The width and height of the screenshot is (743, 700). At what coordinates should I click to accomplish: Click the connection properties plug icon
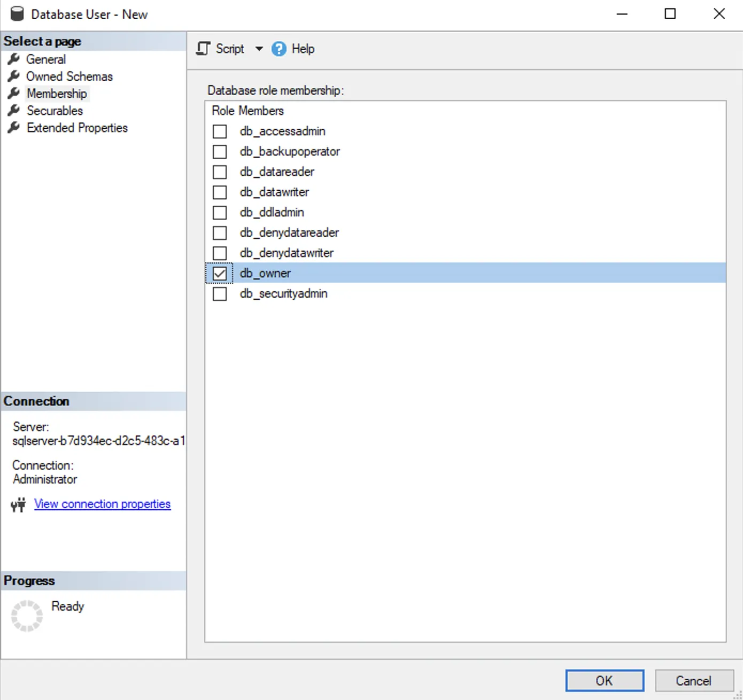(x=18, y=504)
